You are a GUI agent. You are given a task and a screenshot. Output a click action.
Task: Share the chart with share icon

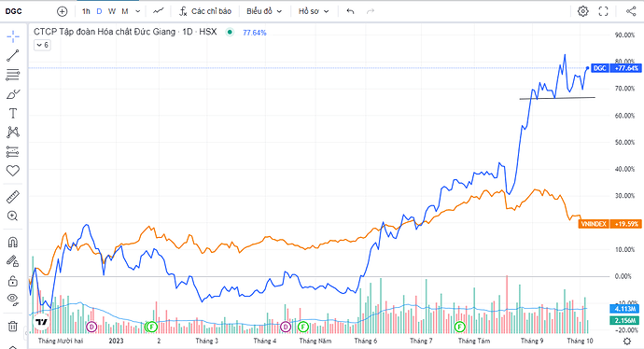631,11
